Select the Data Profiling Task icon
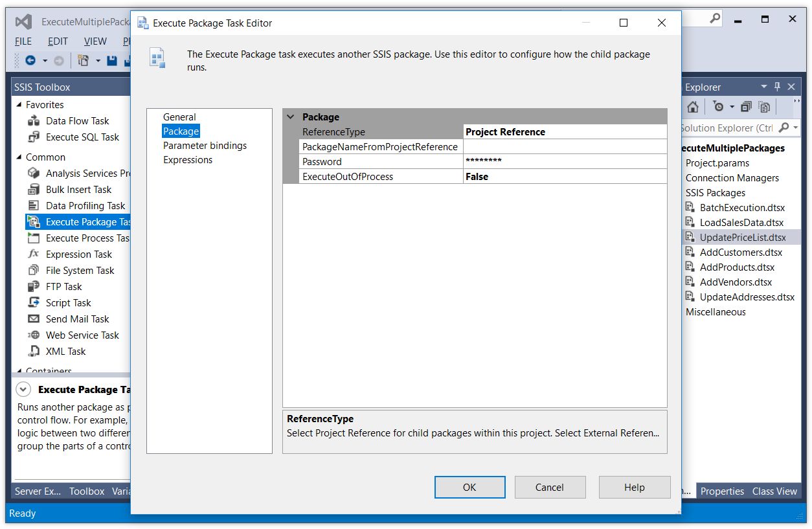Image resolution: width=812 pixels, height=529 pixels. tap(34, 206)
